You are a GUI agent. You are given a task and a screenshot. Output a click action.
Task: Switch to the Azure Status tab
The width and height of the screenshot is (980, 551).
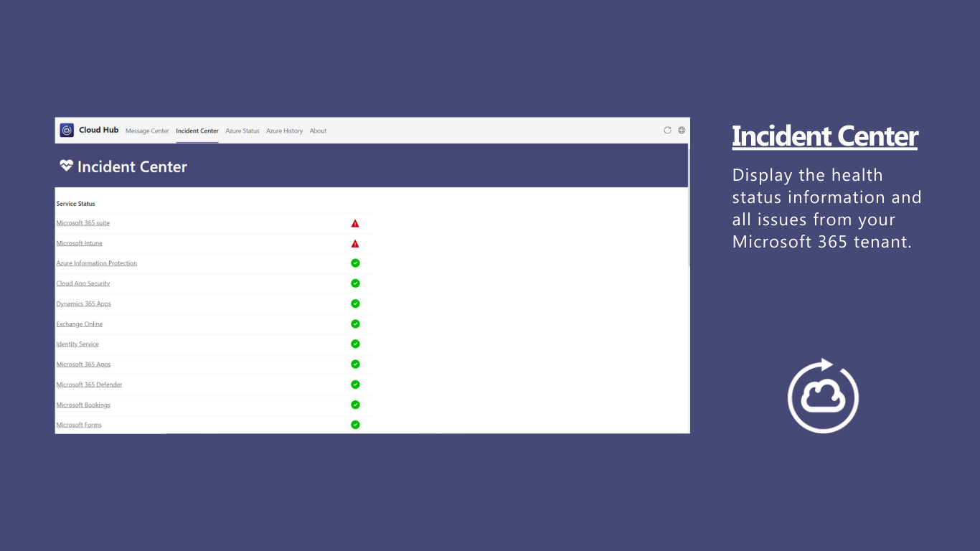tap(242, 131)
